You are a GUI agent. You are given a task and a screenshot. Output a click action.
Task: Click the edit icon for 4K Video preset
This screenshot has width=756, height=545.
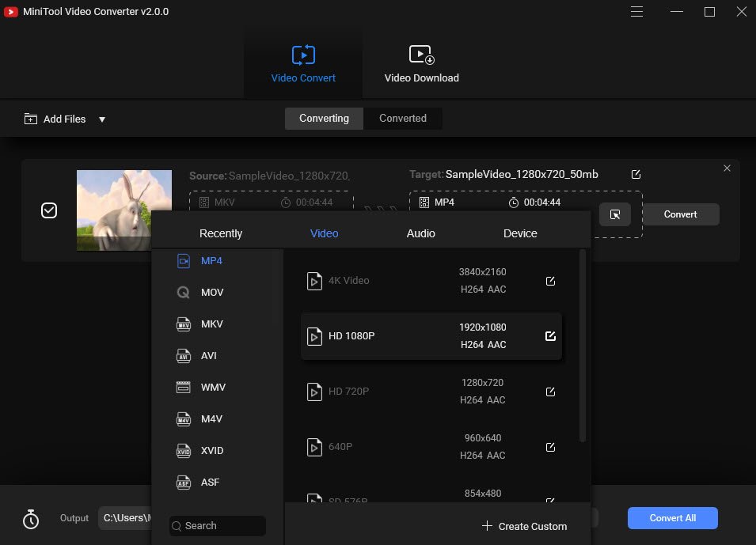[551, 281]
